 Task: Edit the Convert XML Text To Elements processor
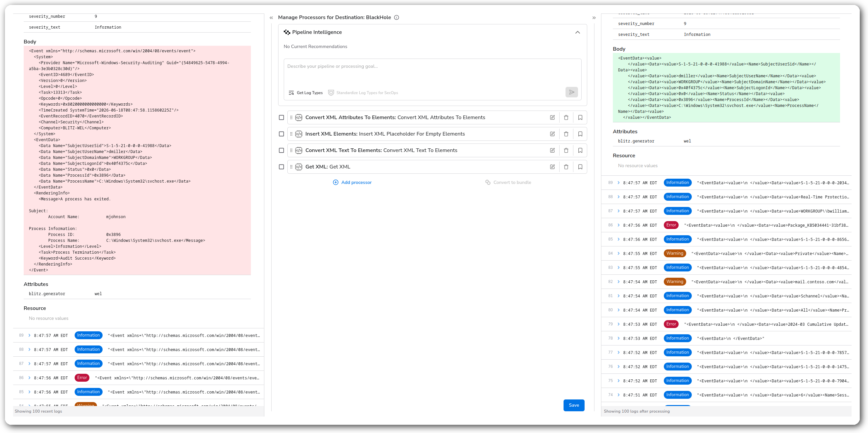[x=552, y=150]
